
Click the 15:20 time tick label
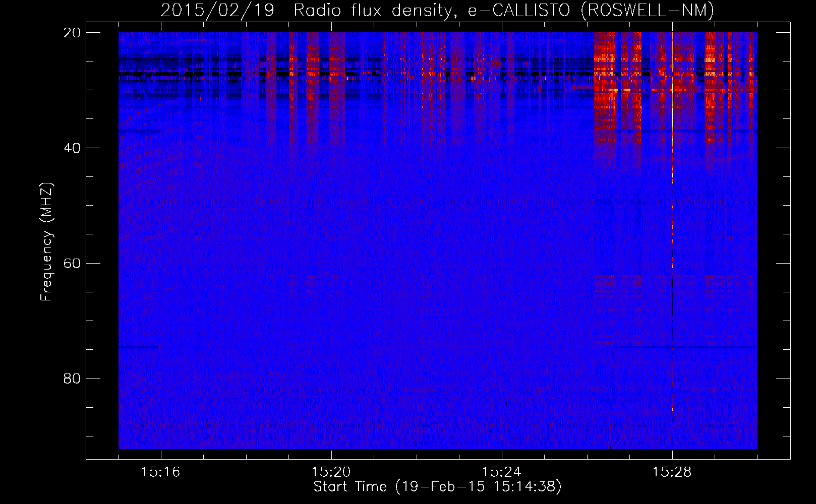click(x=331, y=472)
